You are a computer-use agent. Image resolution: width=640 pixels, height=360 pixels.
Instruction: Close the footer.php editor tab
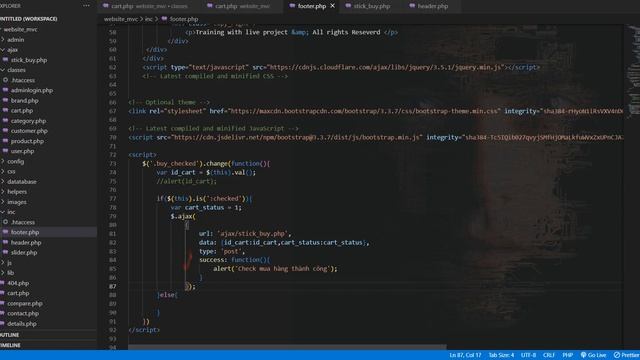point(333,6)
